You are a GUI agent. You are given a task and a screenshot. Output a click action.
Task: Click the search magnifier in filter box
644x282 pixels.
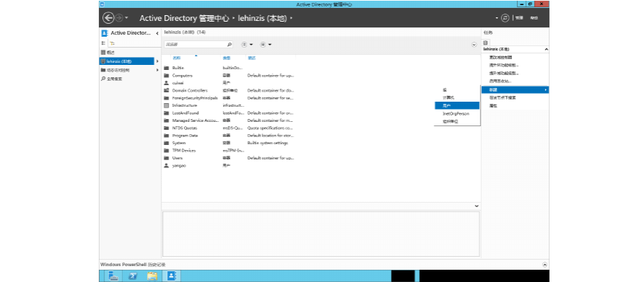(x=229, y=44)
